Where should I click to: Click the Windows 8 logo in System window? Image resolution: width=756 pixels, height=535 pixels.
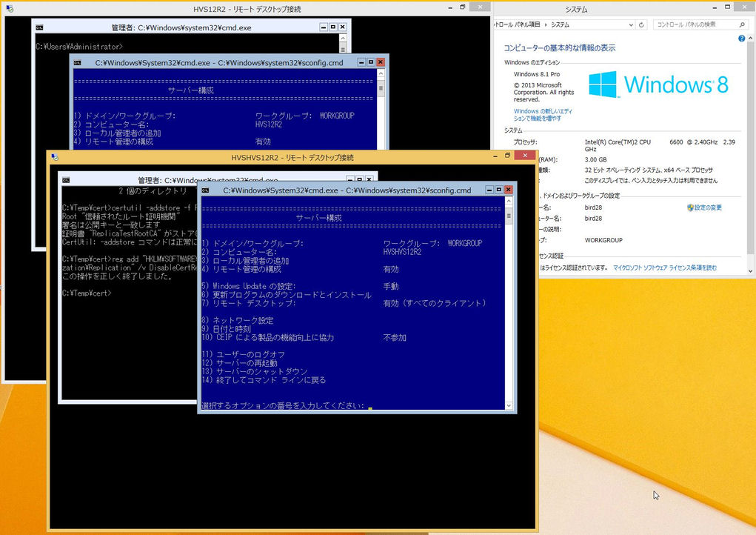(658, 84)
